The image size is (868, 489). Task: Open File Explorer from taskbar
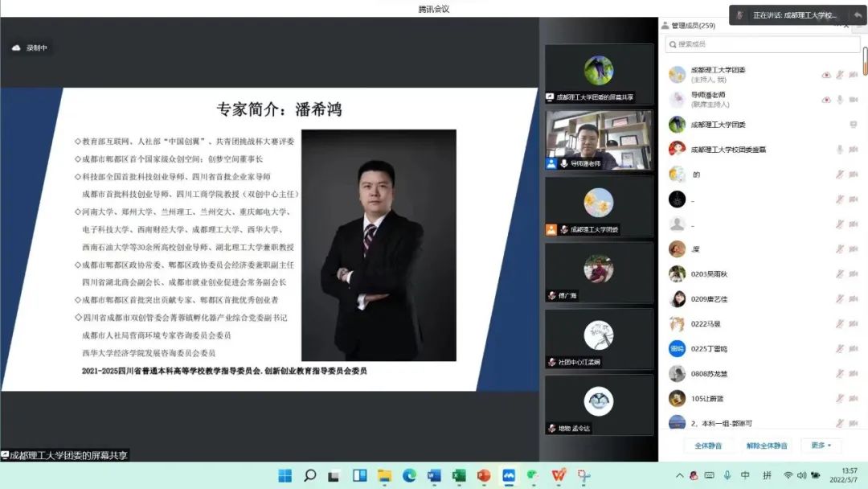coord(385,475)
